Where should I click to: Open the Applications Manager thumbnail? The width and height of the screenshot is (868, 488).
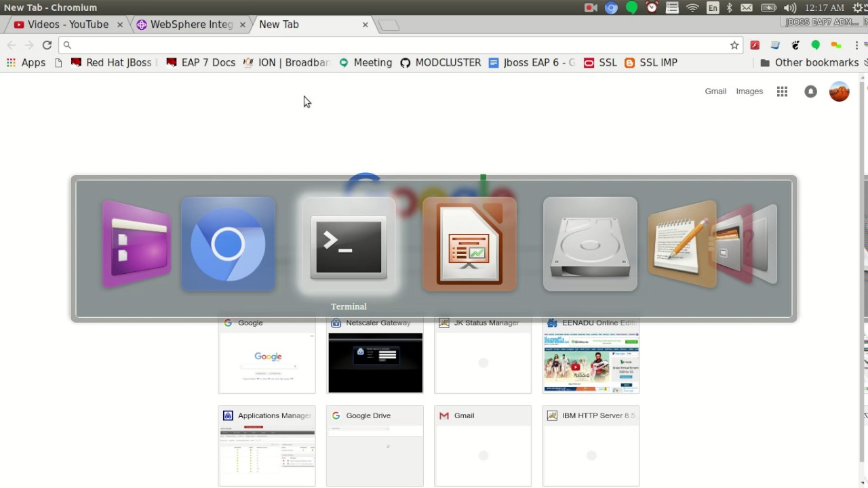(267, 446)
